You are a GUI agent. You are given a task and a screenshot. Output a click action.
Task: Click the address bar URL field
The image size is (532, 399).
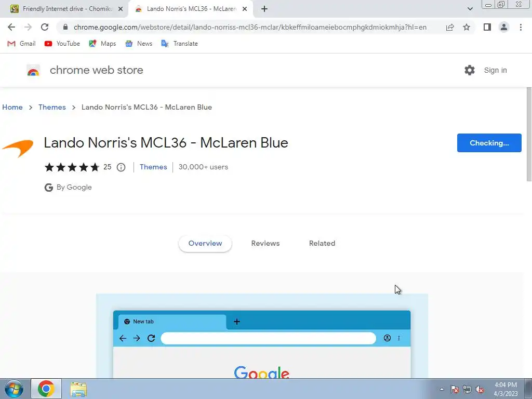click(x=250, y=27)
